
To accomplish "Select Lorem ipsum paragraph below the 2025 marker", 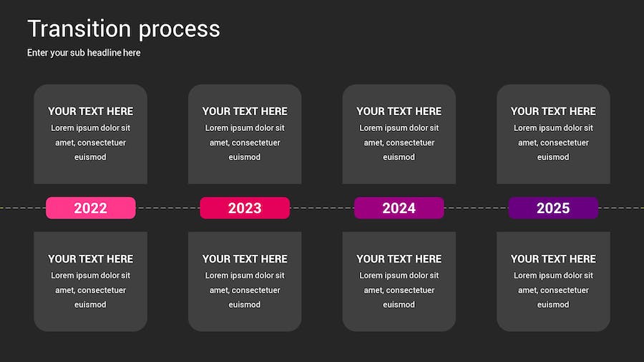I will point(553,290).
